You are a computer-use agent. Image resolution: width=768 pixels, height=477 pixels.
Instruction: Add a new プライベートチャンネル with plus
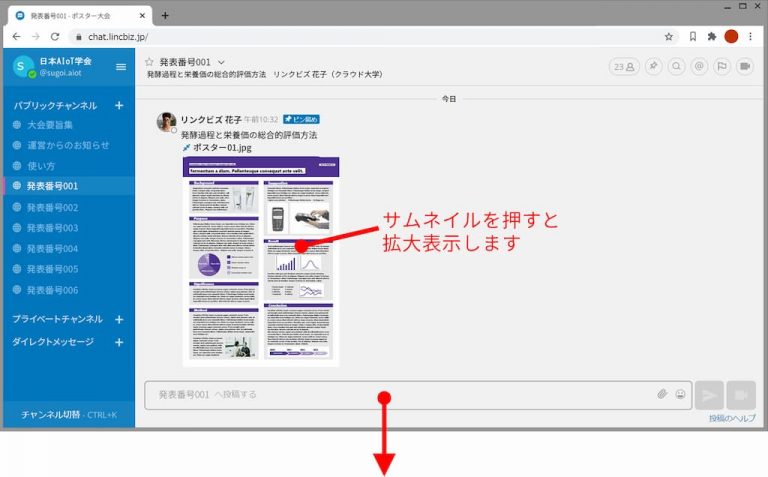pyautogui.click(x=119, y=319)
